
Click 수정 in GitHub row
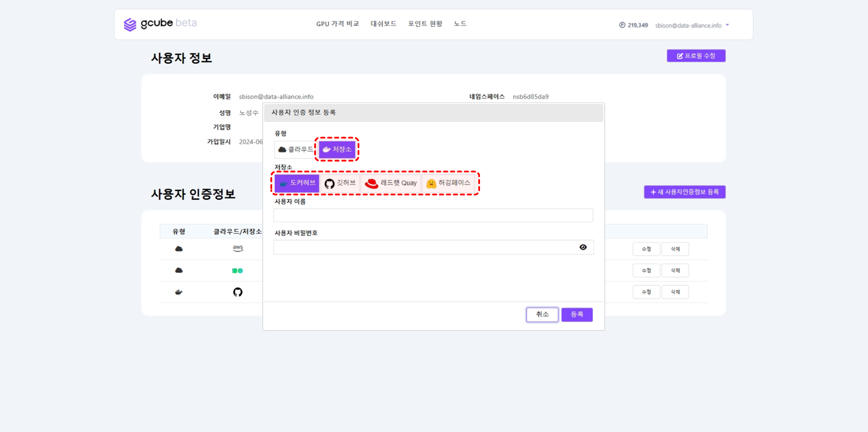pyautogui.click(x=646, y=292)
